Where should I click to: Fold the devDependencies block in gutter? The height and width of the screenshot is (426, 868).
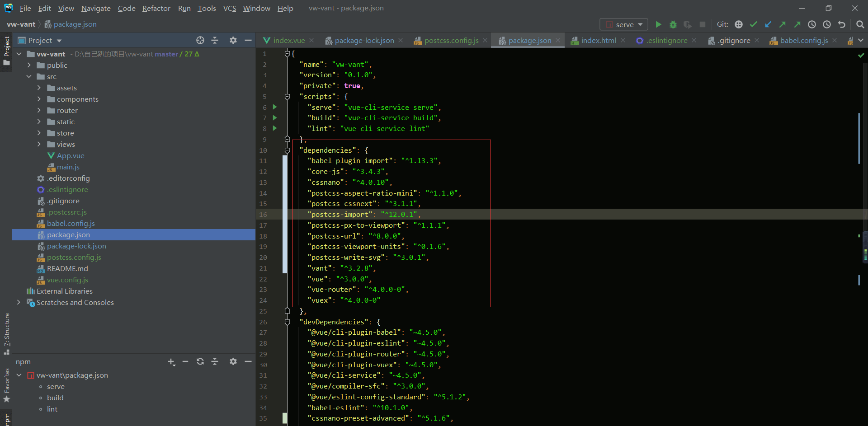tap(287, 322)
